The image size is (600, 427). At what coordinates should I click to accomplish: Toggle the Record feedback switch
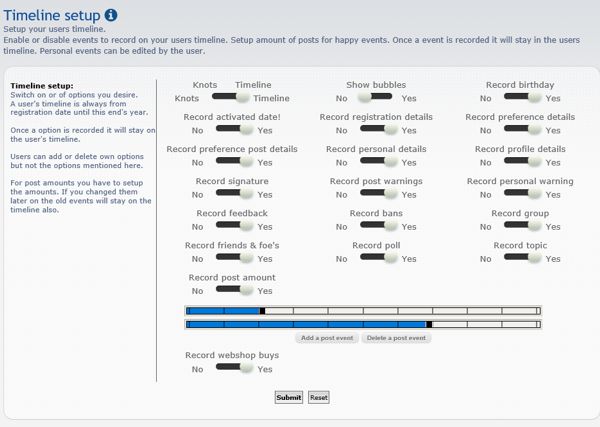[x=232, y=226]
